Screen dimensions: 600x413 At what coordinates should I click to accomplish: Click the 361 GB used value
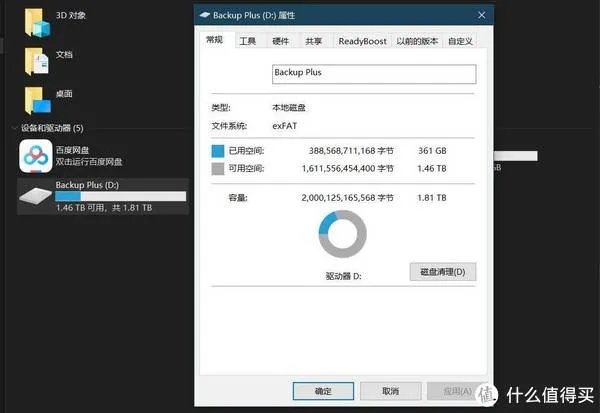[432, 151]
